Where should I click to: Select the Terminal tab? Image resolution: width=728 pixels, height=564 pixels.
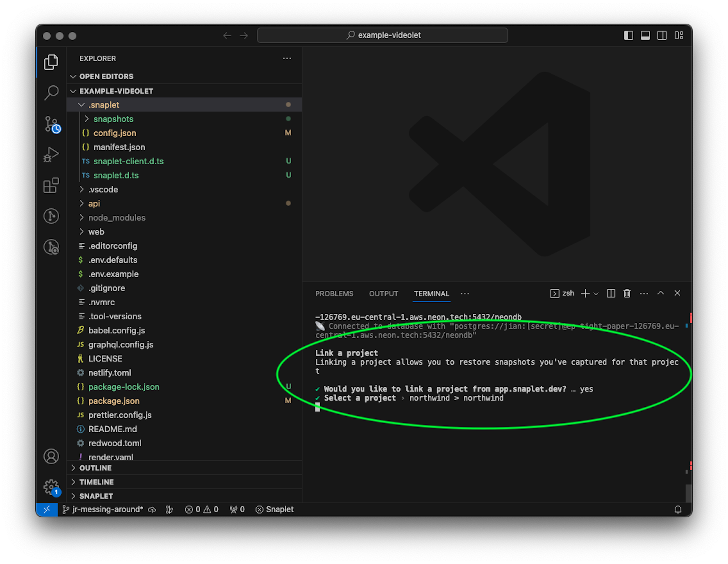[x=431, y=294]
